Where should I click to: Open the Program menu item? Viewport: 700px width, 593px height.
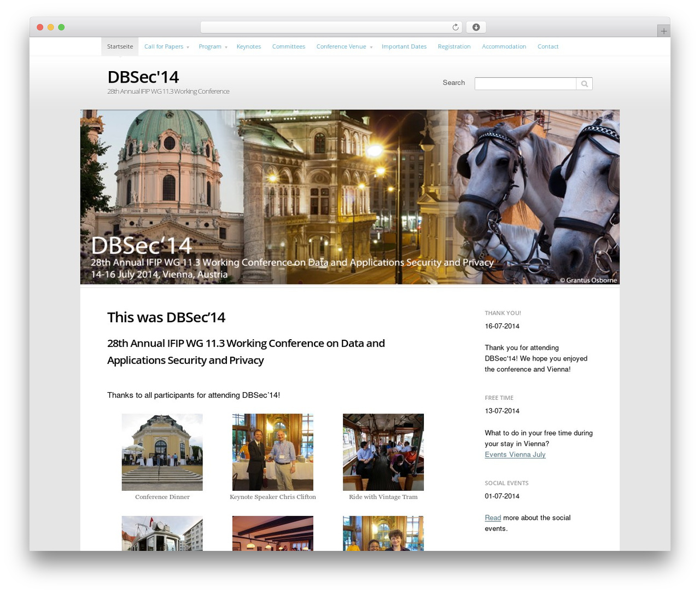pos(210,46)
